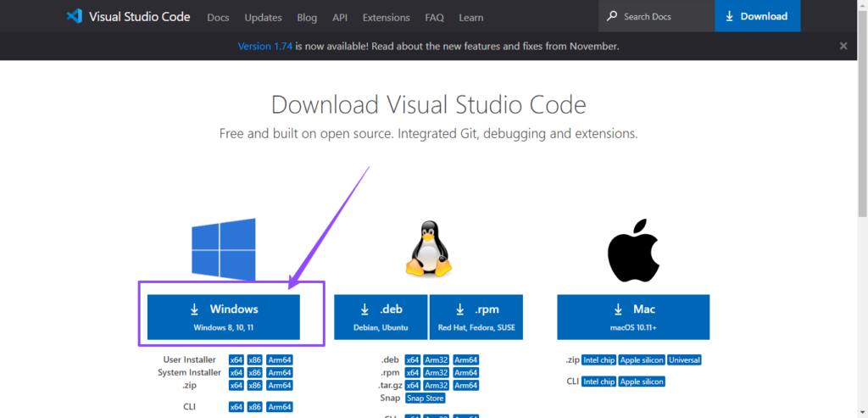Open the Blog navigation item
The width and height of the screenshot is (868, 418).
[307, 17]
